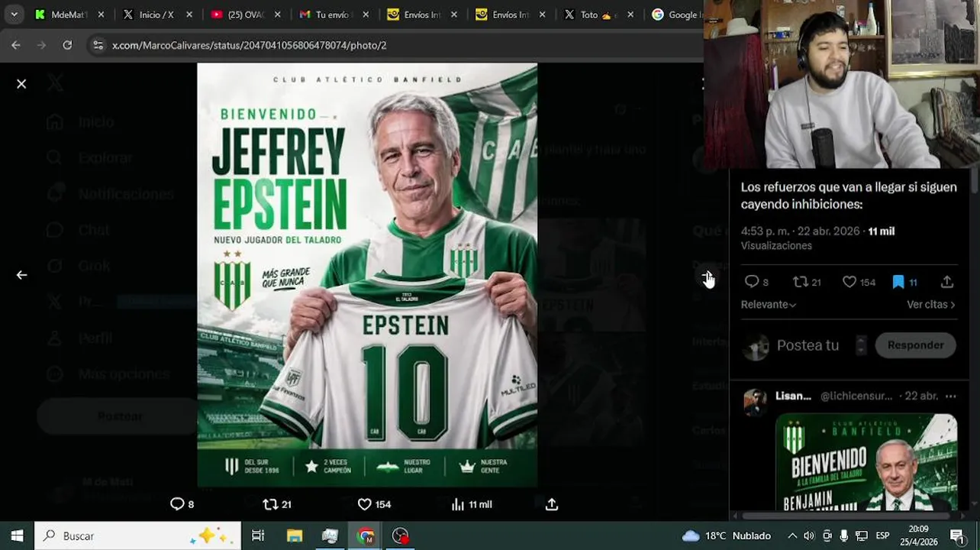
Task: Open Task View on the taskbar
Action: coord(258,535)
